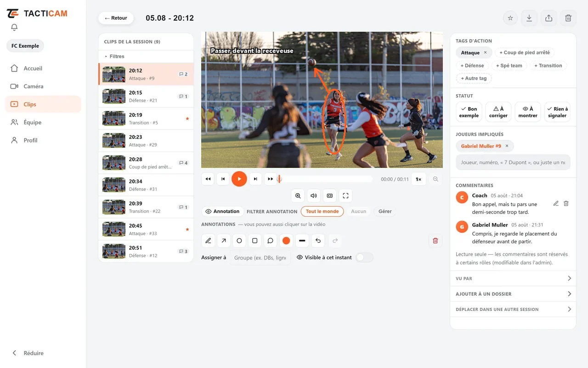Toggle the Visible à cet instant switch
Image resolution: width=588 pixels, height=368 pixels.
pyautogui.click(x=364, y=258)
